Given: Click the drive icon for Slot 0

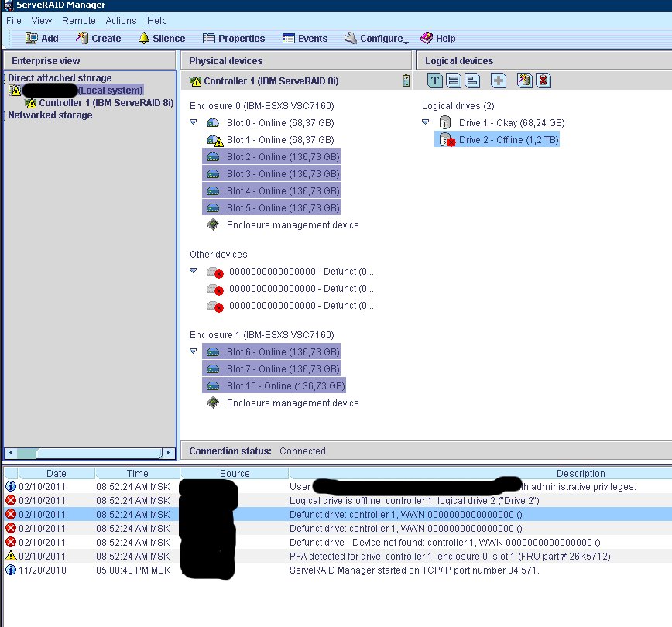Looking at the screenshot, I should (x=213, y=123).
